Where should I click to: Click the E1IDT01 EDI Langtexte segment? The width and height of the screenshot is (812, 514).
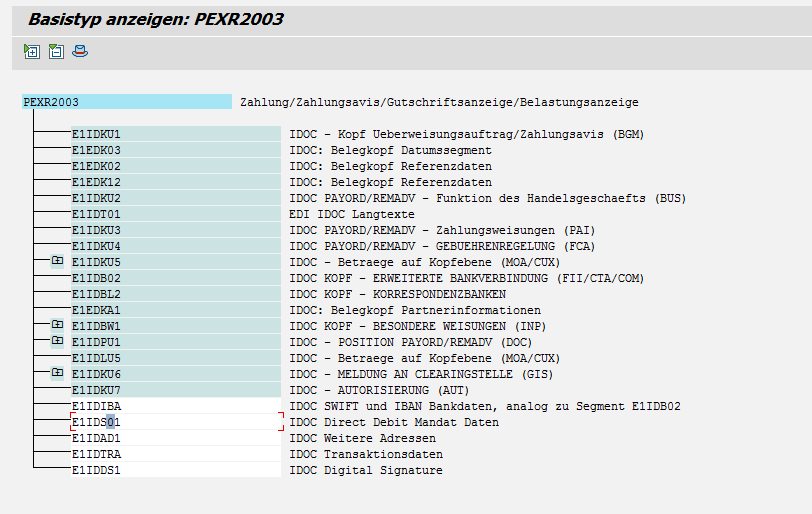pyautogui.click(x=96, y=214)
